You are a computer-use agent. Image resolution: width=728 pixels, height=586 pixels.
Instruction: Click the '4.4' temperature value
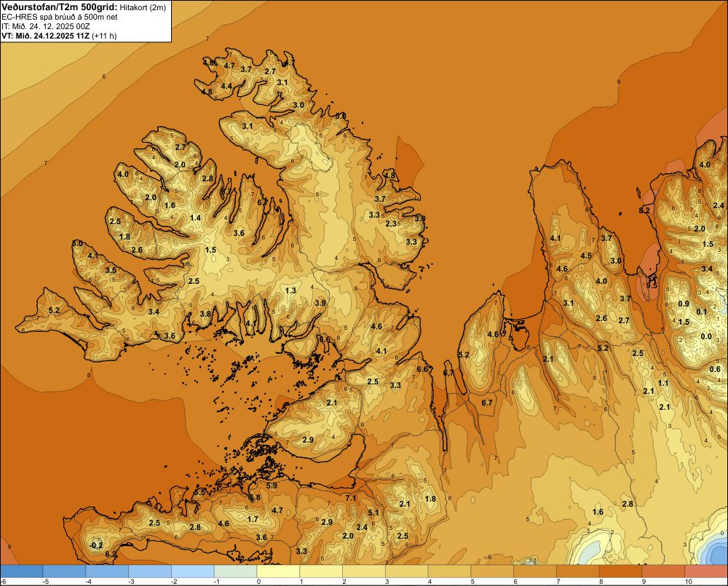click(226, 86)
